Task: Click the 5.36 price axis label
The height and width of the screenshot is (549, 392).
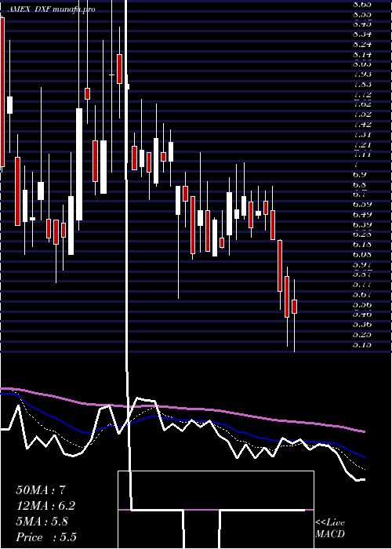Action: (x=362, y=325)
